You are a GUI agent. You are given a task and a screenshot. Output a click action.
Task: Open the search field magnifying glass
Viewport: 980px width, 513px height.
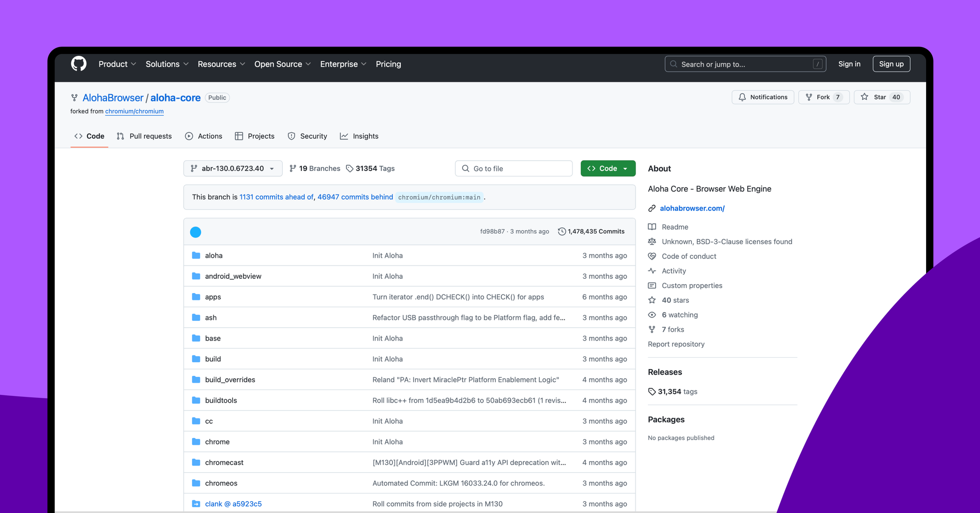coord(673,64)
